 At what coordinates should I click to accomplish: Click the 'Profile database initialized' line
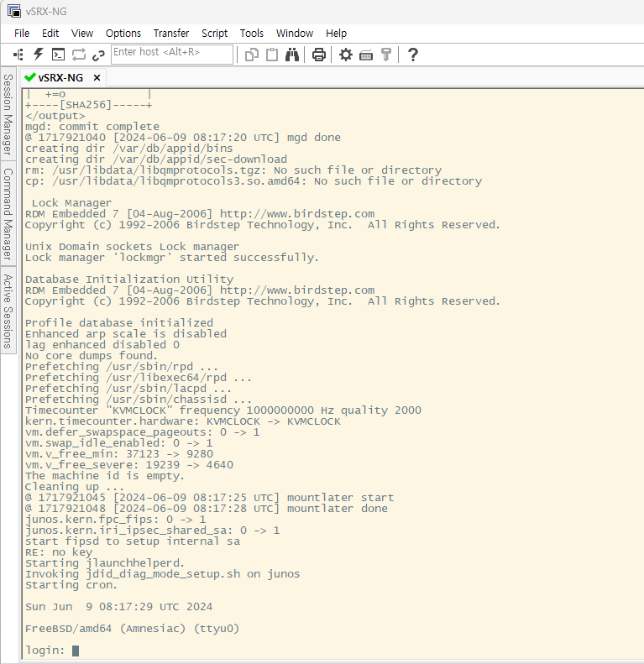tap(119, 322)
